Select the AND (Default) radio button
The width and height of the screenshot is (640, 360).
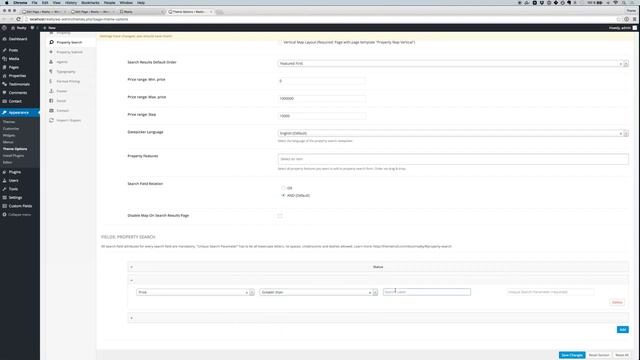(283, 196)
